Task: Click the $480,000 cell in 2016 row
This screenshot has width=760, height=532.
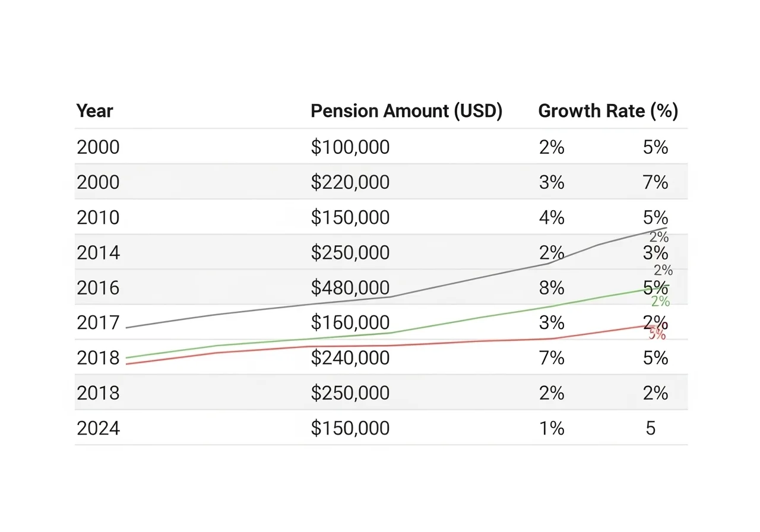Action: pos(350,287)
